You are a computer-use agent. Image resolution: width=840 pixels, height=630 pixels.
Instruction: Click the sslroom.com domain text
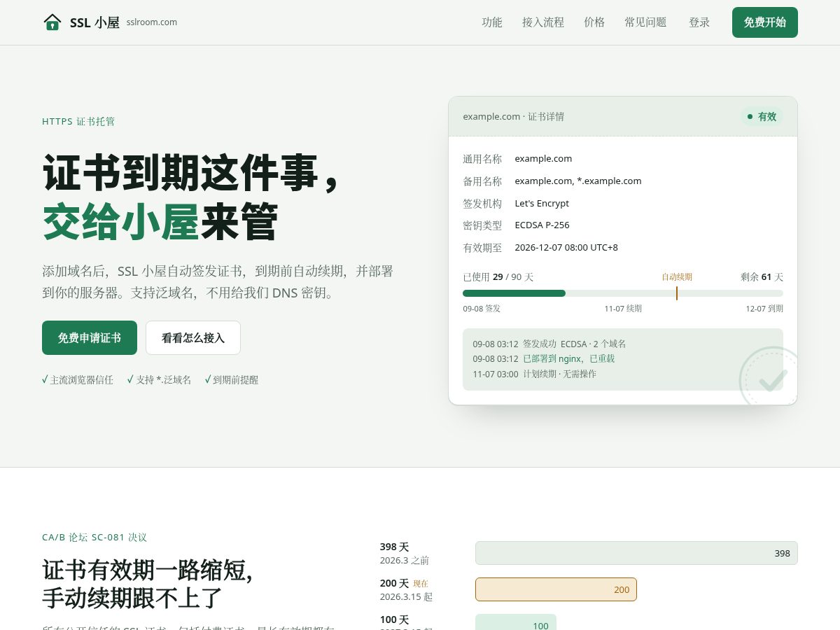(152, 22)
